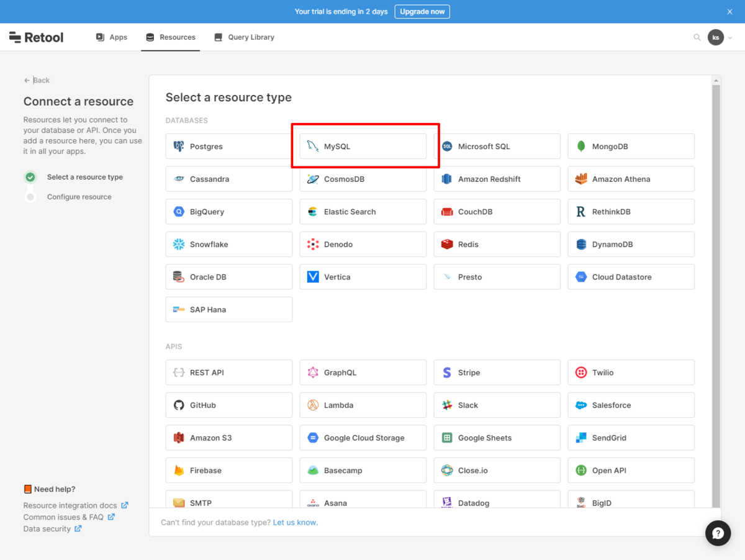Follow the Let us know link
This screenshot has height=560, width=745.
[296, 523]
